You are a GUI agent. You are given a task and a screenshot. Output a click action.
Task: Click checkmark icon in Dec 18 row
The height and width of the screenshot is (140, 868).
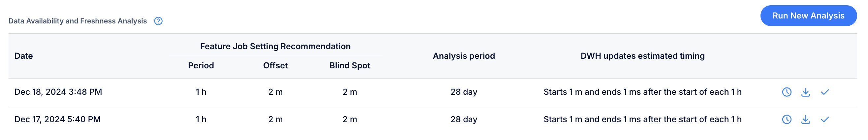(x=825, y=92)
